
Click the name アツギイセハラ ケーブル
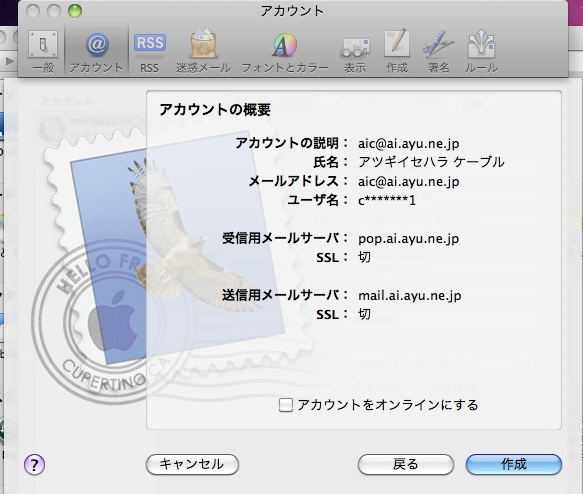pyautogui.click(x=431, y=162)
